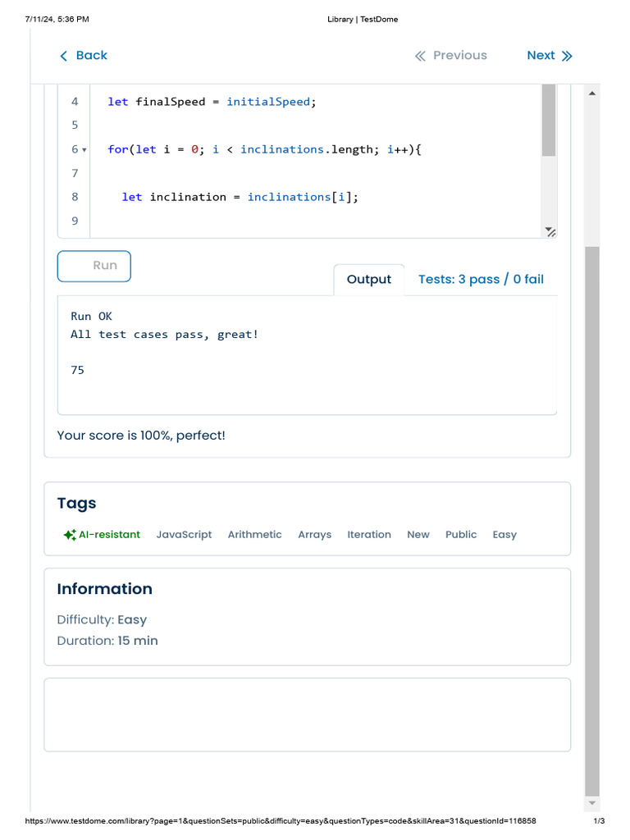Click the AI-resistant sparkle icon
Screen dimensions: 630x840
coord(70,535)
